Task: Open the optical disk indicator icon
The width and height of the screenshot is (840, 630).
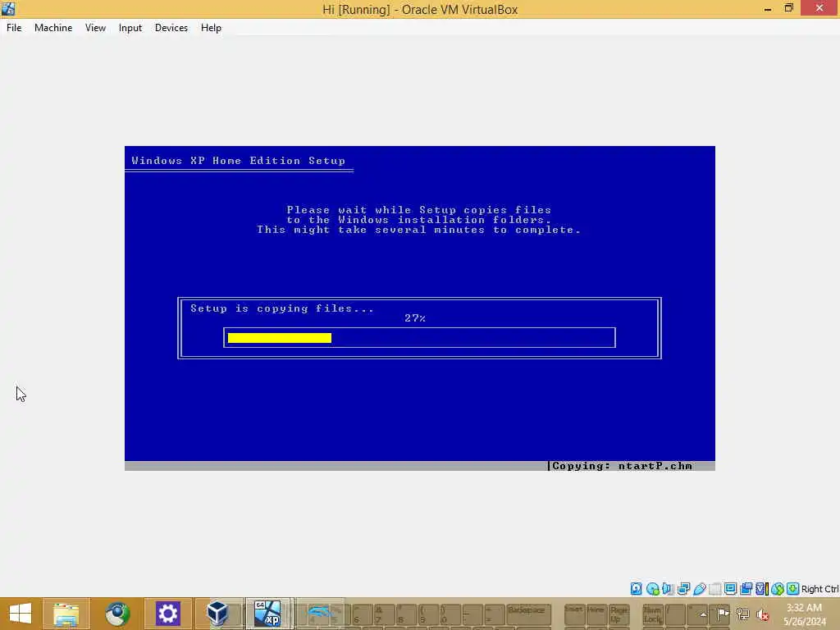Action: pos(652,589)
